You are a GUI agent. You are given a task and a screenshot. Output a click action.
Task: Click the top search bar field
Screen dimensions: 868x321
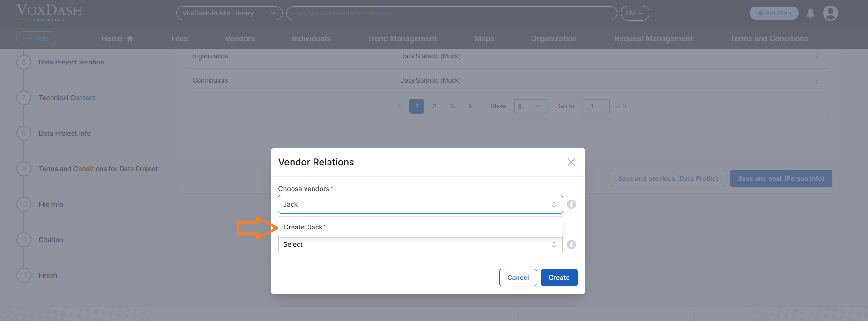click(452, 13)
